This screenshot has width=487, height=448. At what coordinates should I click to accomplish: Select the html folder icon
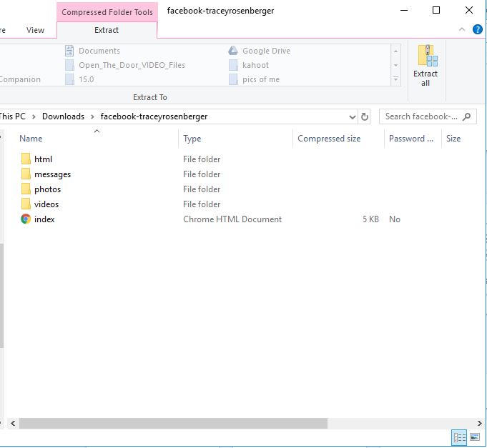point(26,159)
